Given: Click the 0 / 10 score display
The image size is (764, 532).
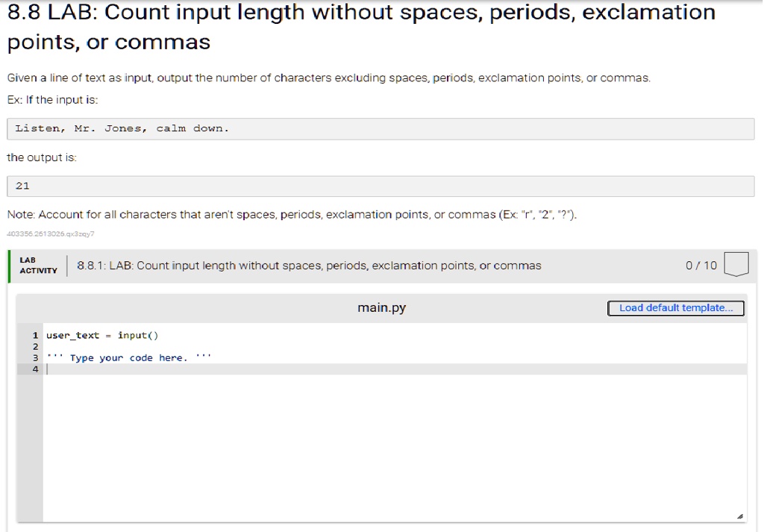Looking at the screenshot, I should click(700, 266).
